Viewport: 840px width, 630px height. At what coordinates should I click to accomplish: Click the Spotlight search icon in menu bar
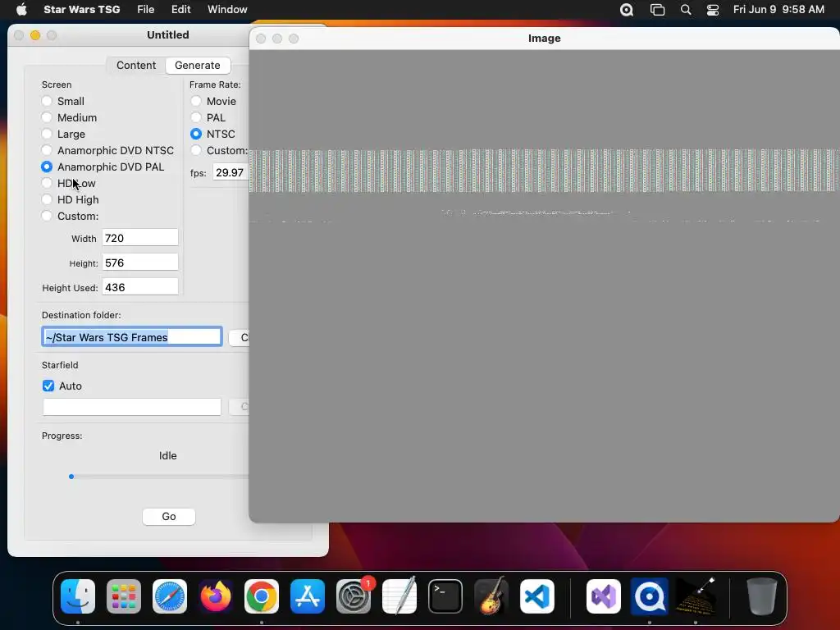686,10
